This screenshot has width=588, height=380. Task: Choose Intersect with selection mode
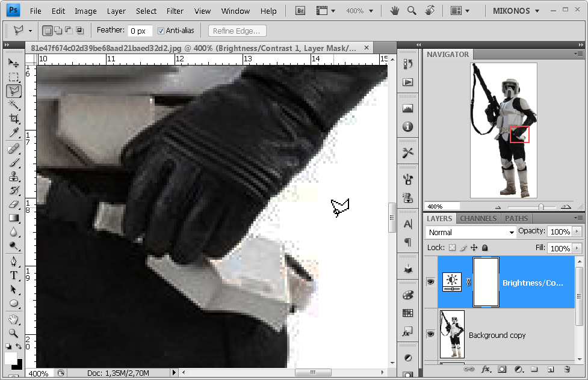click(80, 31)
